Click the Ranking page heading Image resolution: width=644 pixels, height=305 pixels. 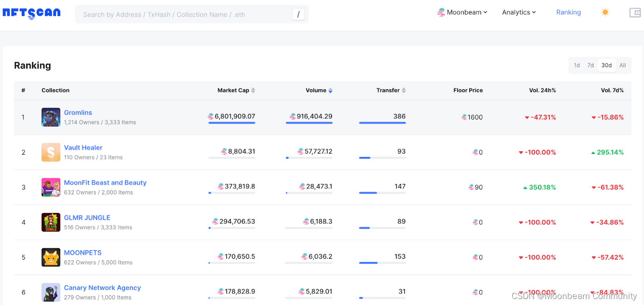32,65
